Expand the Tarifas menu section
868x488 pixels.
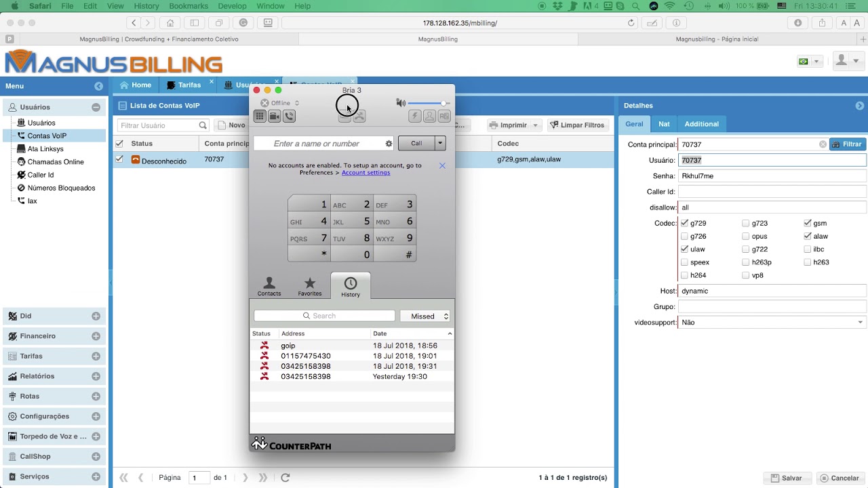tap(96, 356)
